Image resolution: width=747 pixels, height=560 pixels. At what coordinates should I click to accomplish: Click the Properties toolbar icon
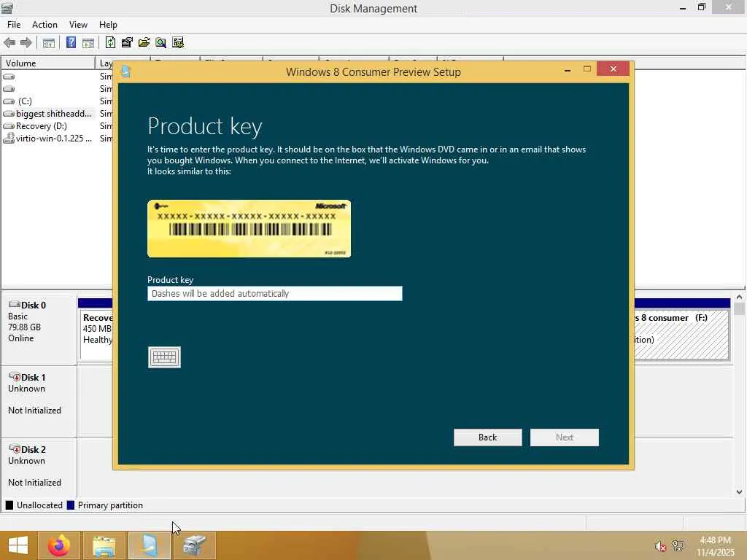pos(127,43)
